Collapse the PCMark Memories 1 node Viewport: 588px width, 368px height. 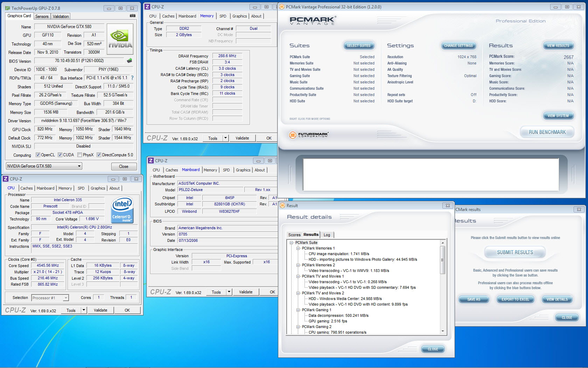click(298, 248)
